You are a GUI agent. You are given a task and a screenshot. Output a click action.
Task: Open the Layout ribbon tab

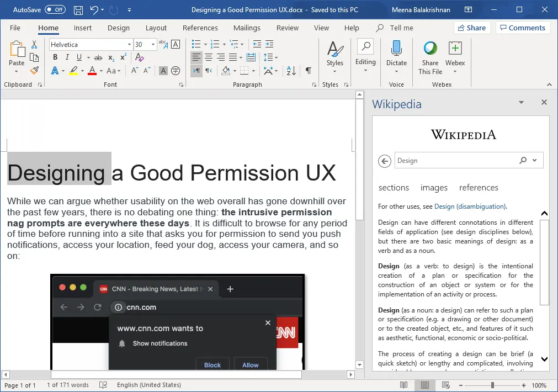(156, 28)
